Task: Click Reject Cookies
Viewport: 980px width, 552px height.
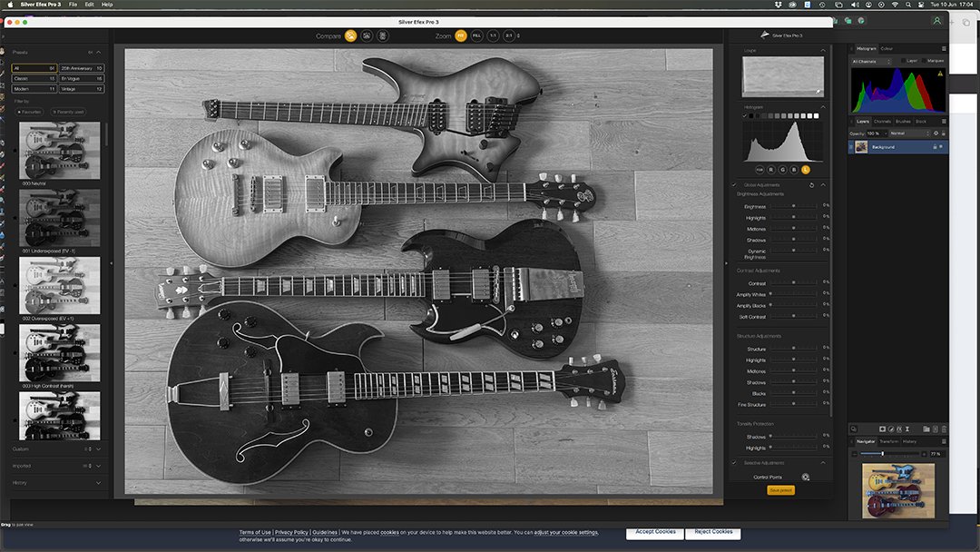Action: point(713,532)
